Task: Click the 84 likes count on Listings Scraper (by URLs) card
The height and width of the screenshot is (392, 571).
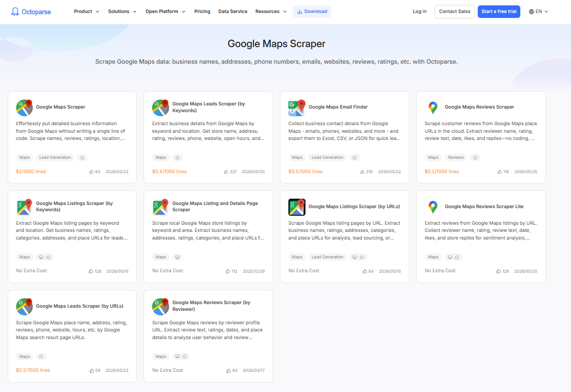Action: pos(371,271)
